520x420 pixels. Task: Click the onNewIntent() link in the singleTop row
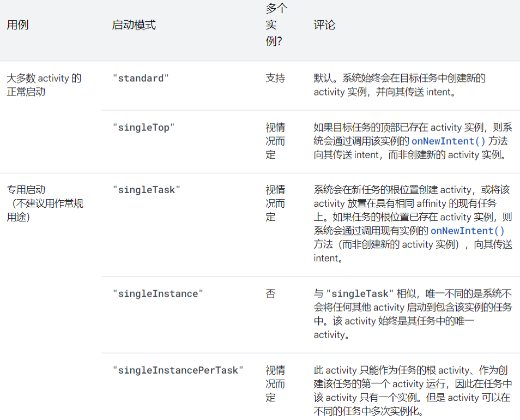pyautogui.click(x=448, y=141)
